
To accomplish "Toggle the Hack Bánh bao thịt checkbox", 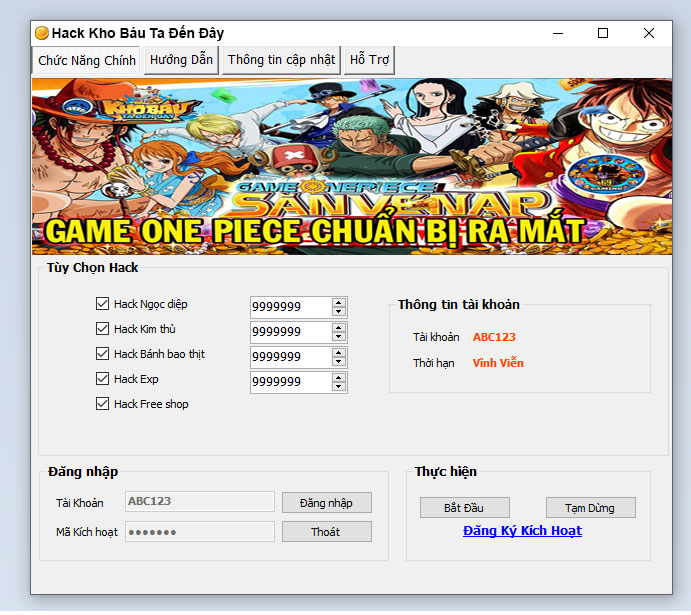I will (x=102, y=354).
